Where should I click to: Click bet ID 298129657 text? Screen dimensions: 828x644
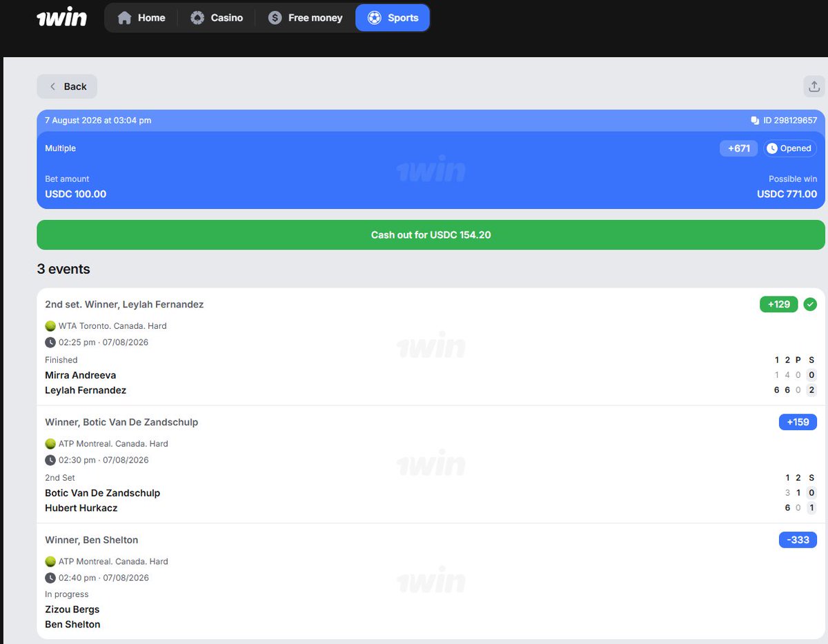(x=790, y=121)
